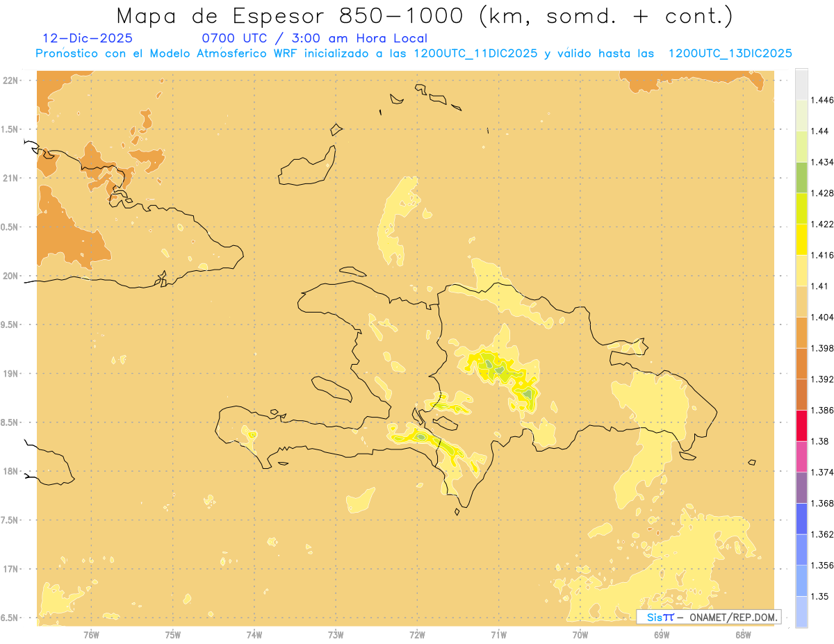Click the '20N' latitude label
The image size is (834, 644).
[11, 276]
